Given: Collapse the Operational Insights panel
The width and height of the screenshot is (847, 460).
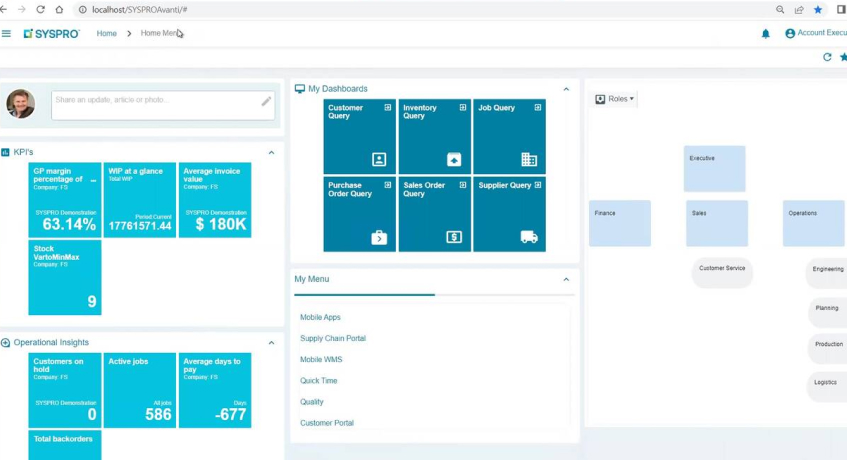Looking at the screenshot, I should click(x=271, y=343).
